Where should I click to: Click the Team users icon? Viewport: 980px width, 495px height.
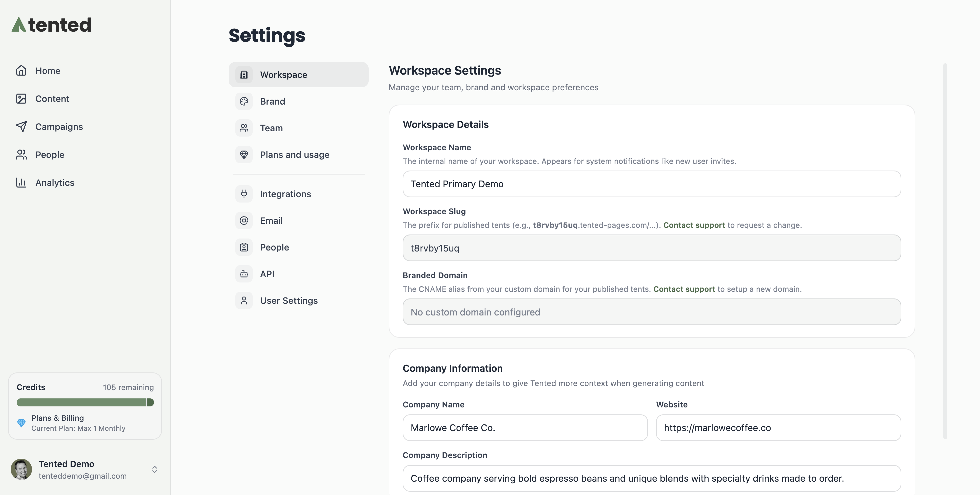pyautogui.click(x=244, y=128)
